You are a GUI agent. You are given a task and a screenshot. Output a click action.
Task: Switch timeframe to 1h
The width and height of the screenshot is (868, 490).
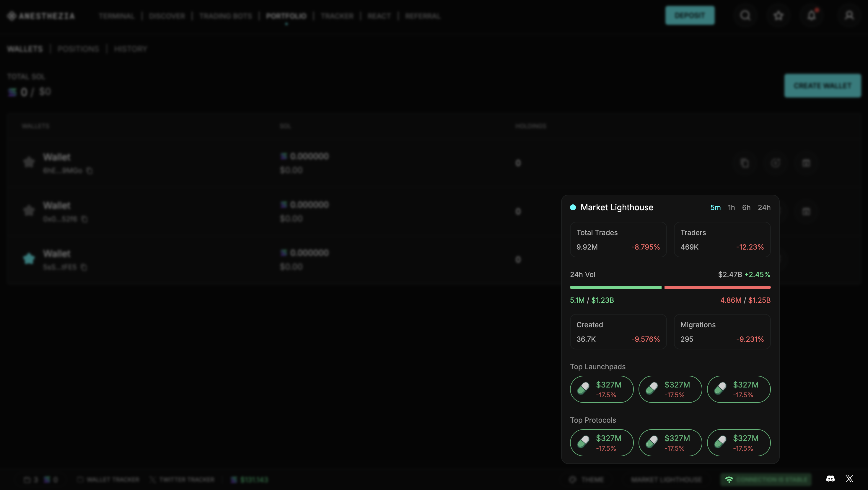click(x=731, y=208)
